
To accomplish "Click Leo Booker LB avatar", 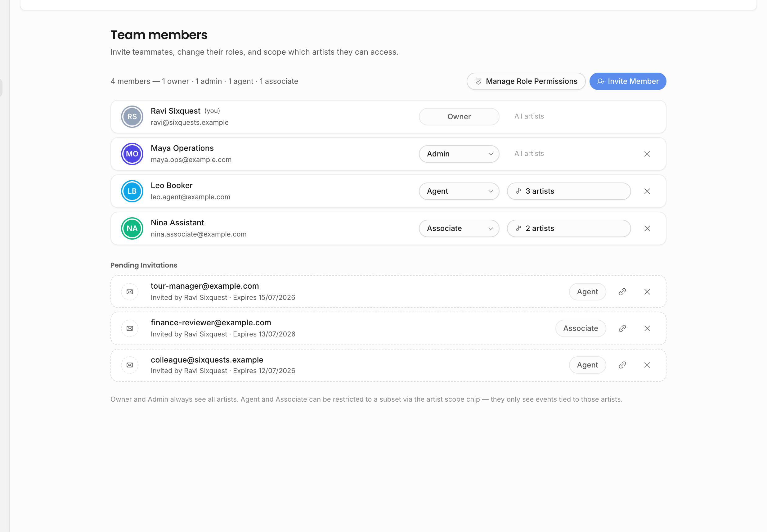I will [132, 191].
